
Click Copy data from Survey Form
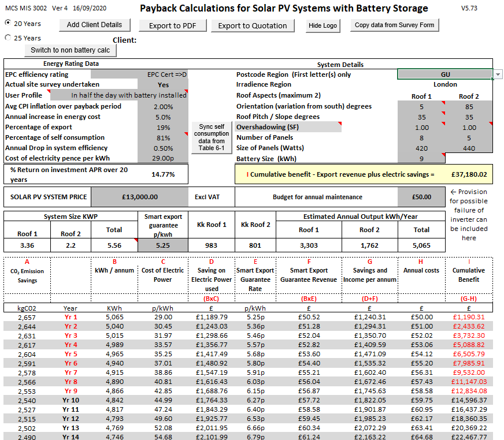[x=395, y=25]
